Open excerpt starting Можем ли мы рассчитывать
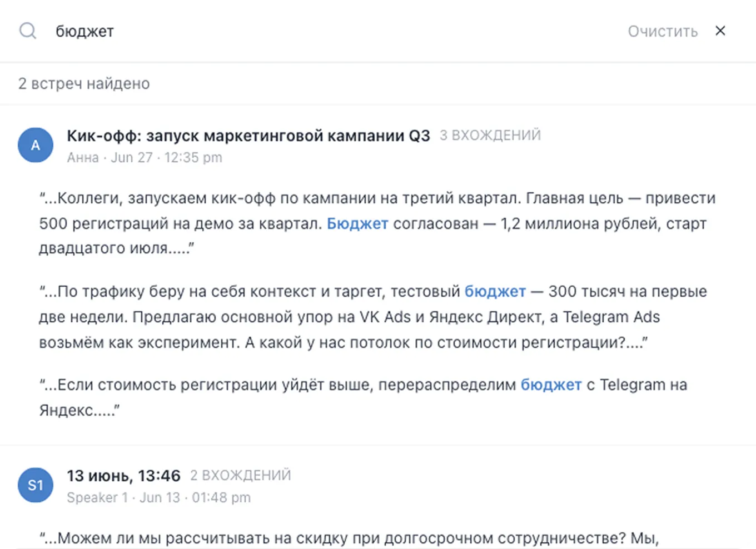756x549 pixels. point(349,538)
